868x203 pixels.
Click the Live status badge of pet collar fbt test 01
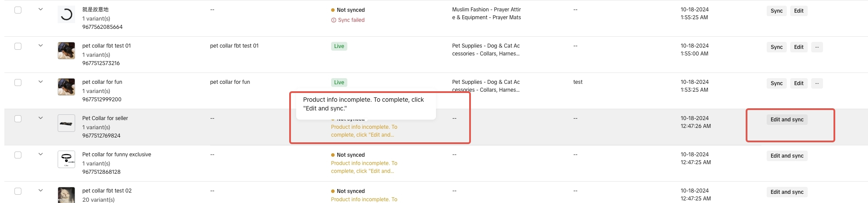click(339, 46)
